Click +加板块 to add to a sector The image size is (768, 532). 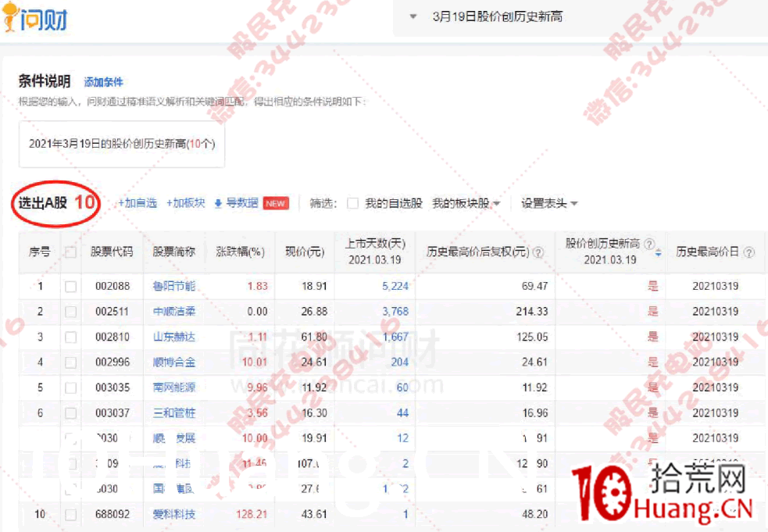(186, 203)
